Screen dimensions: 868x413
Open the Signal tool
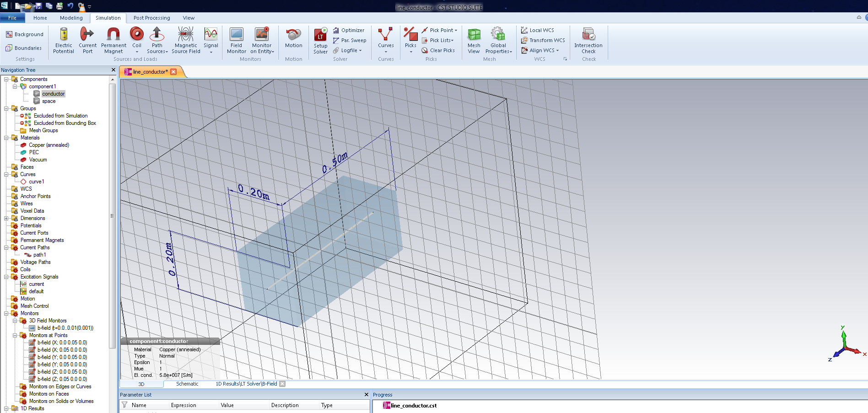click(x=211, y=40)
